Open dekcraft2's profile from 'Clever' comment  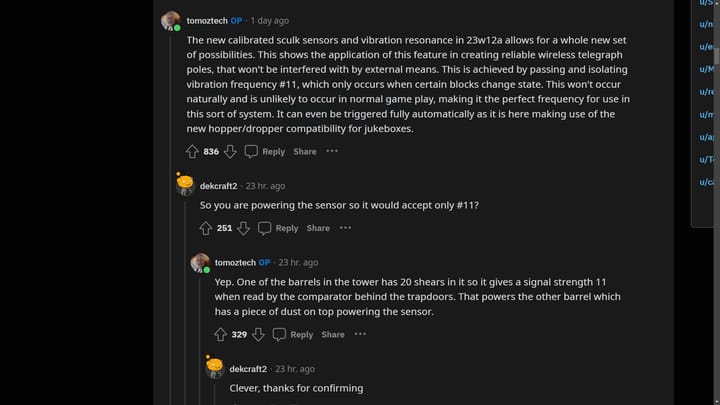click(249, 369)
